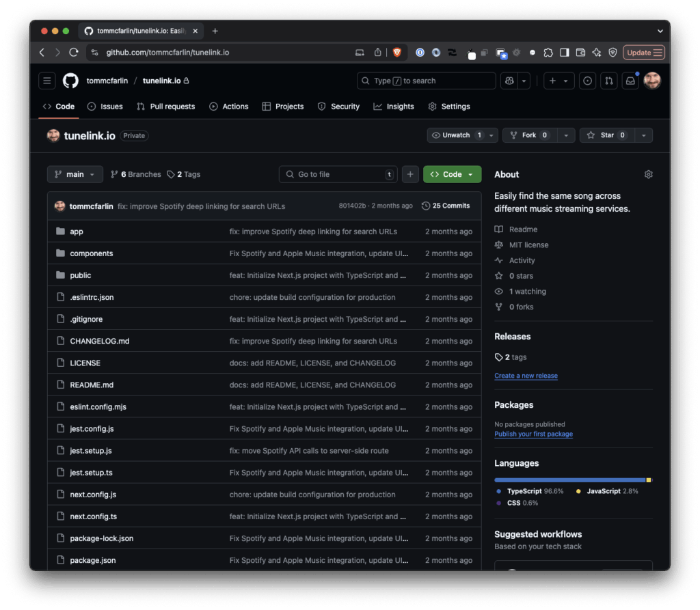Open Brave wallet icon
The width and height of the screenshot is (700, 610).
click(580, 53)
